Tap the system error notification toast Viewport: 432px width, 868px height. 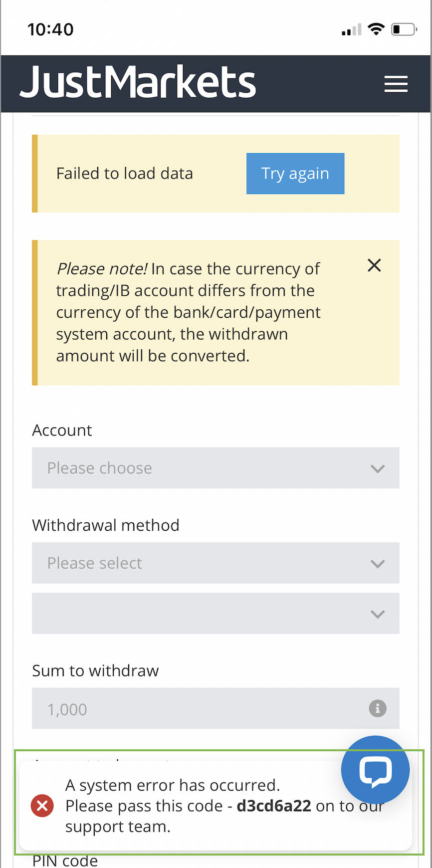coord(216,805)
